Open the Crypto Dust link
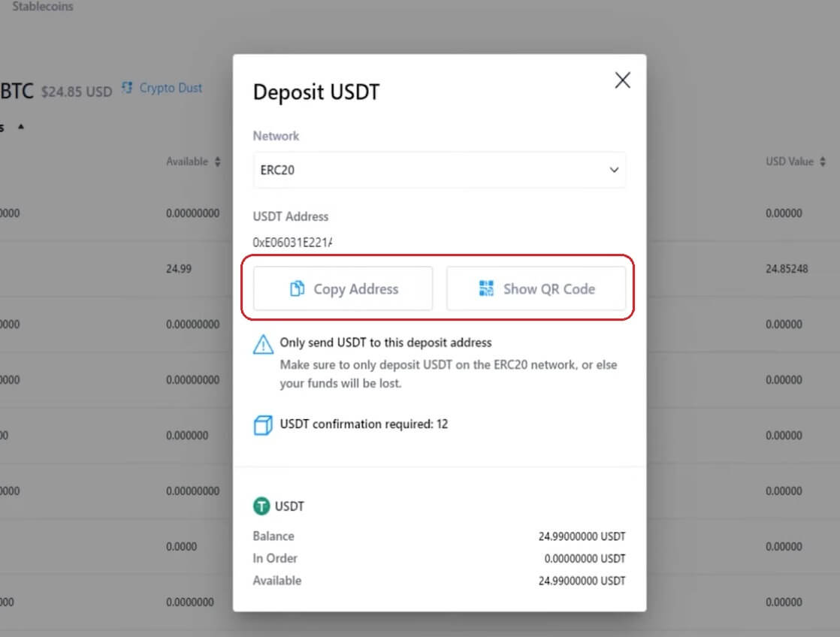 171,87
